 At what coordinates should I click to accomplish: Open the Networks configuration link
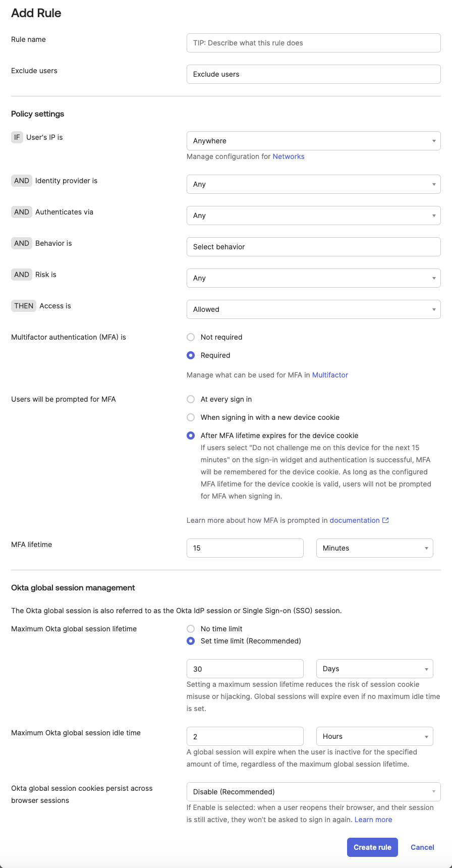click(x=289, y=156)
